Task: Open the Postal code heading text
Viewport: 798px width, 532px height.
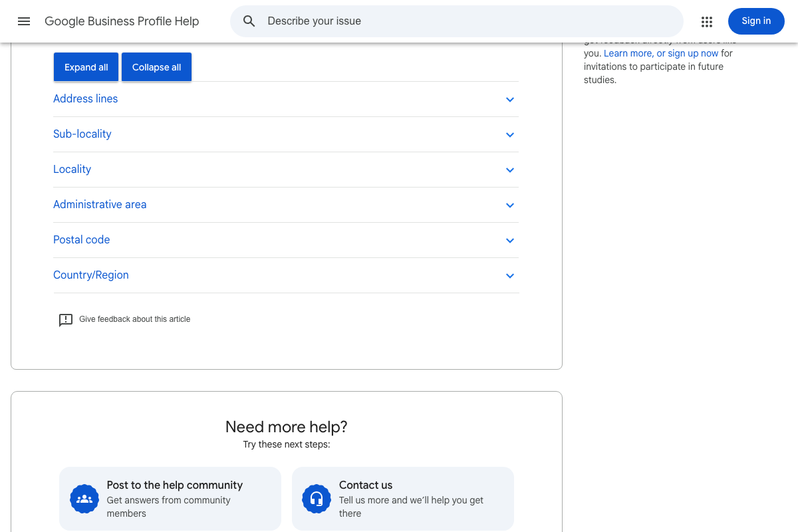Action: coord(82,240)
